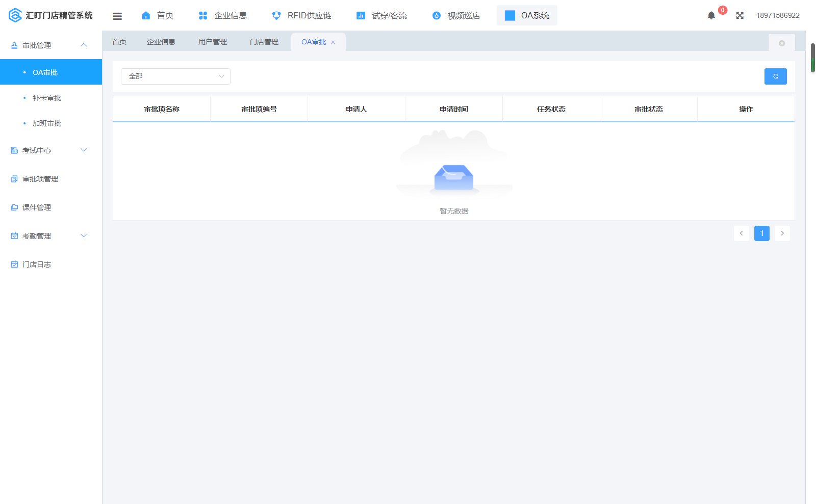Switch to the 门店管理 page tab
Image resolution: width=816 pixels, height=504 pixels.
click(264, 42)
